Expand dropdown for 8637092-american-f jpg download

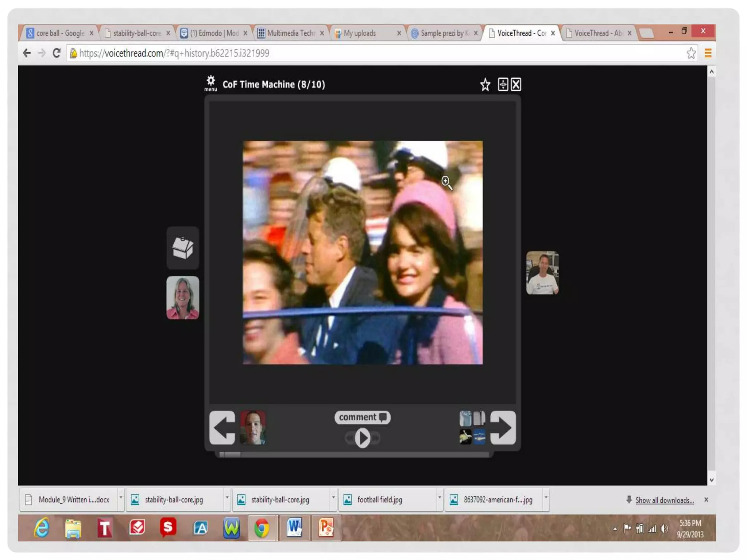coord(546,498)
